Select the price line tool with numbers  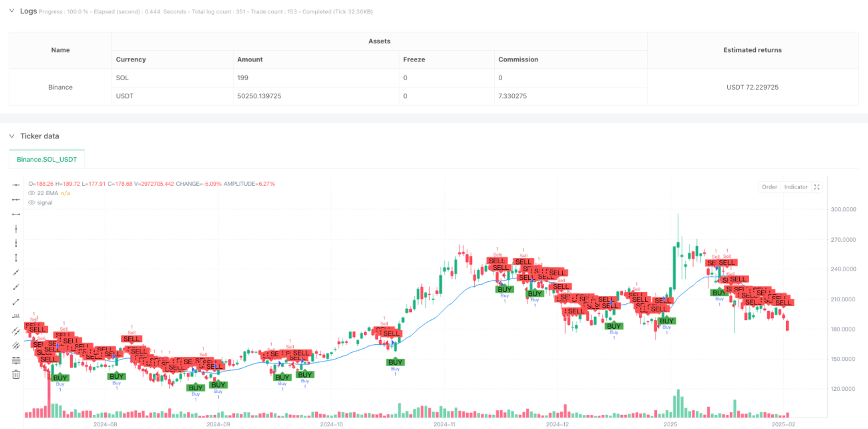click(16, 316)
